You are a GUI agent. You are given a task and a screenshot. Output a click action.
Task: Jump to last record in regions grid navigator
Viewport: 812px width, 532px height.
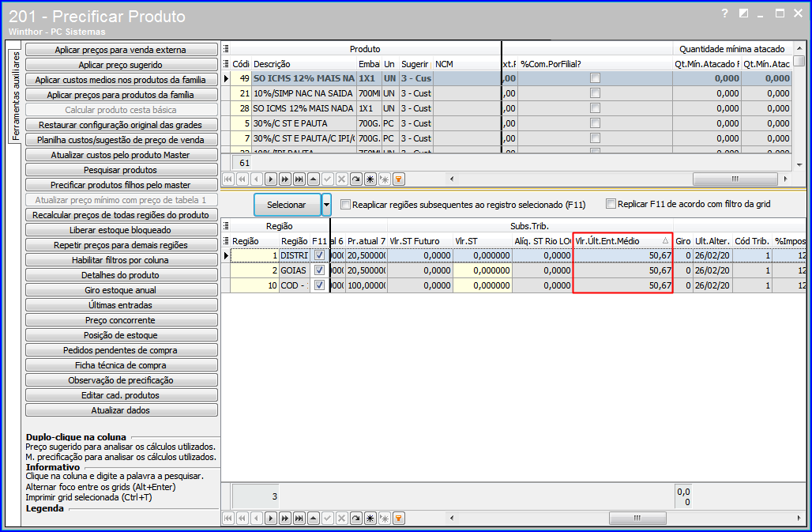[299, 518]
